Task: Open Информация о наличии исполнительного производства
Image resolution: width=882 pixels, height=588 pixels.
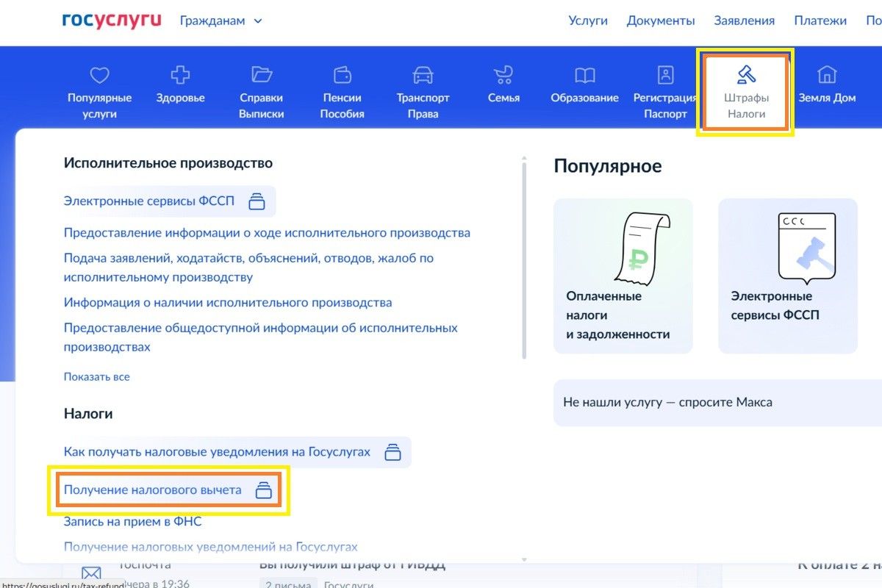Action: tap(228, 303)
